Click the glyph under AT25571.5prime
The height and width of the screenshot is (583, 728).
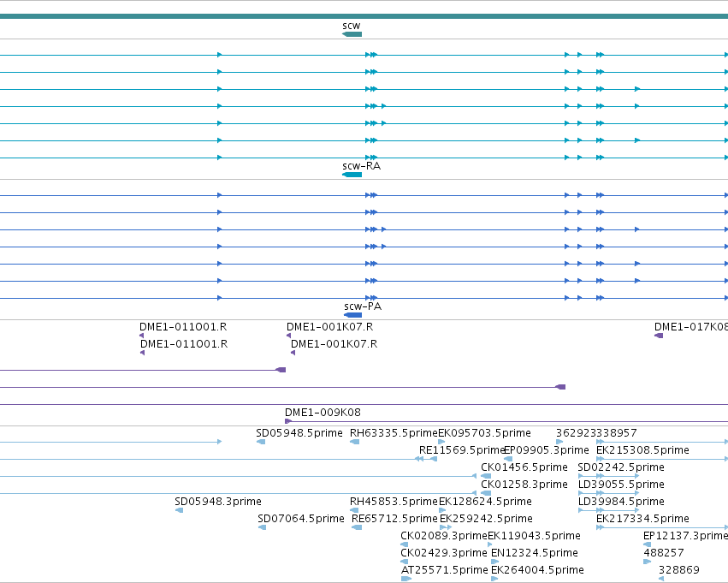[406, 579]
